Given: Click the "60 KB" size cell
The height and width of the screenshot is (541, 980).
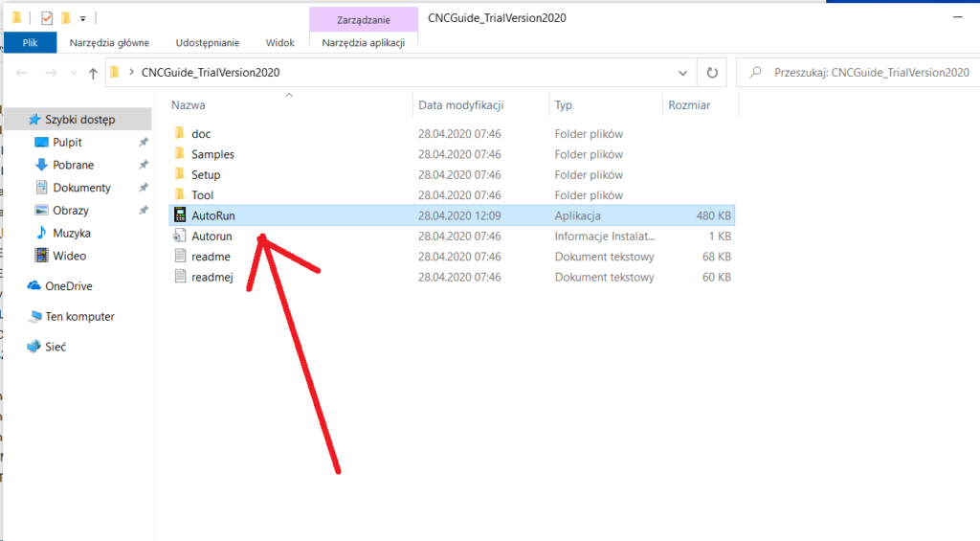Looking at the screenshot, I should tap(716, 277).
